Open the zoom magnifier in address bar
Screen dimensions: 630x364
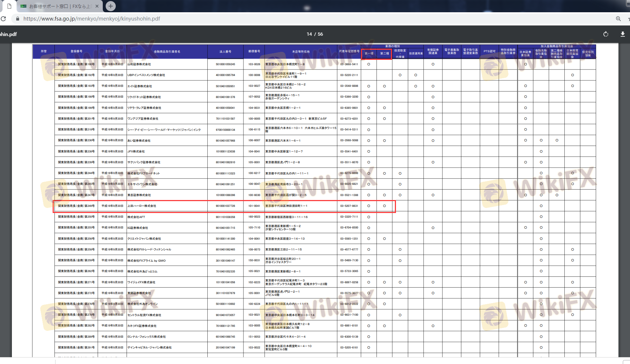pos(618,19)
